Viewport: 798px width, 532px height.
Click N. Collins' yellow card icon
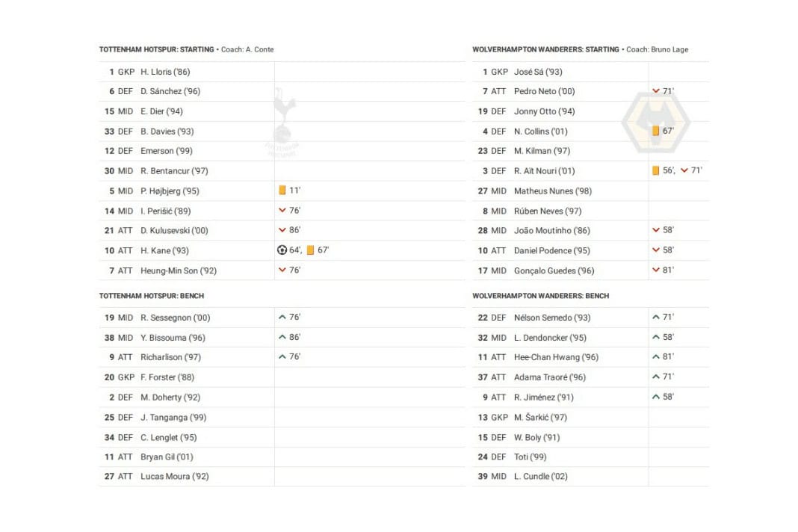coord(655,131)
